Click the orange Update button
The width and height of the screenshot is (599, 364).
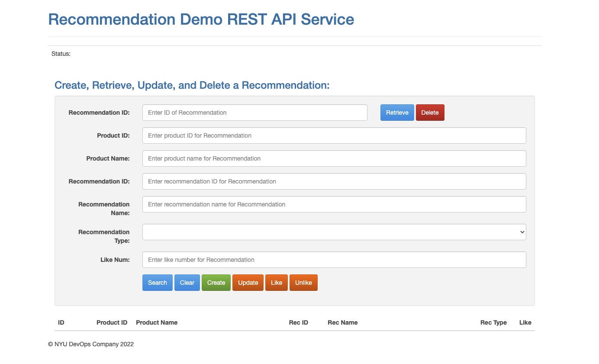click(248, 283)
